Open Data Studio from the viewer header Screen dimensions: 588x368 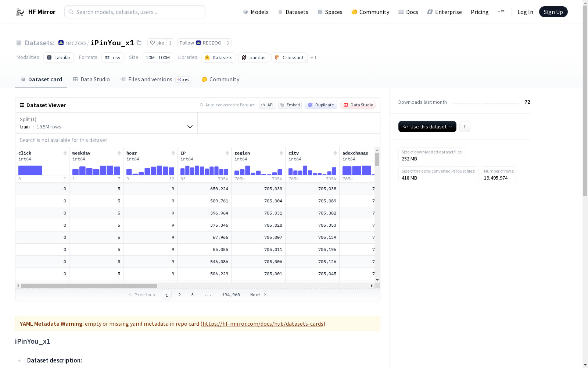(x=358, y=105)
